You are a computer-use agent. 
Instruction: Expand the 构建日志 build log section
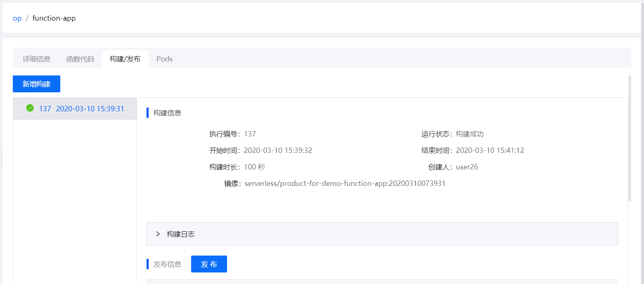180,234
